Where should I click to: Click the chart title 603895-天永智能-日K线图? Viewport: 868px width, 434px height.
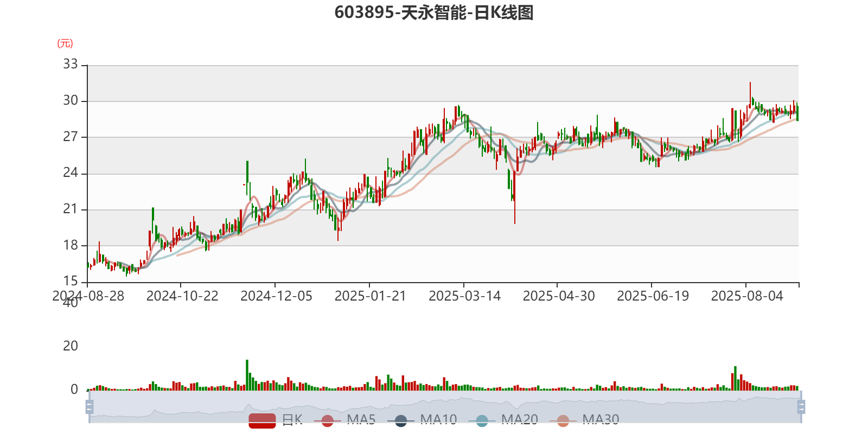pos(434,12)
